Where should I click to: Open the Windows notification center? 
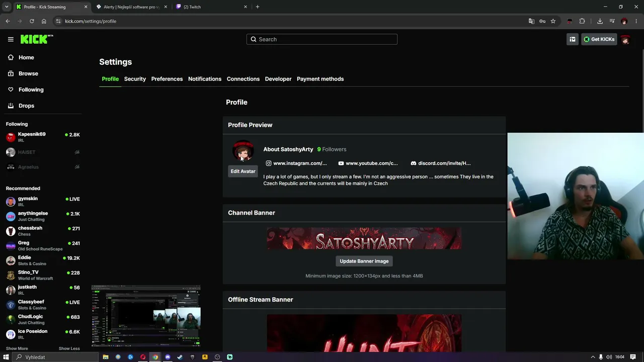click(x=633, y=357)
